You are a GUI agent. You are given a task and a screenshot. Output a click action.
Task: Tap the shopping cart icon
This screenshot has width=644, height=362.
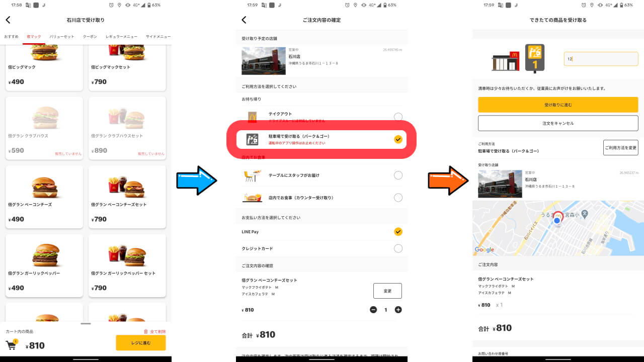(x=11, y=345)
